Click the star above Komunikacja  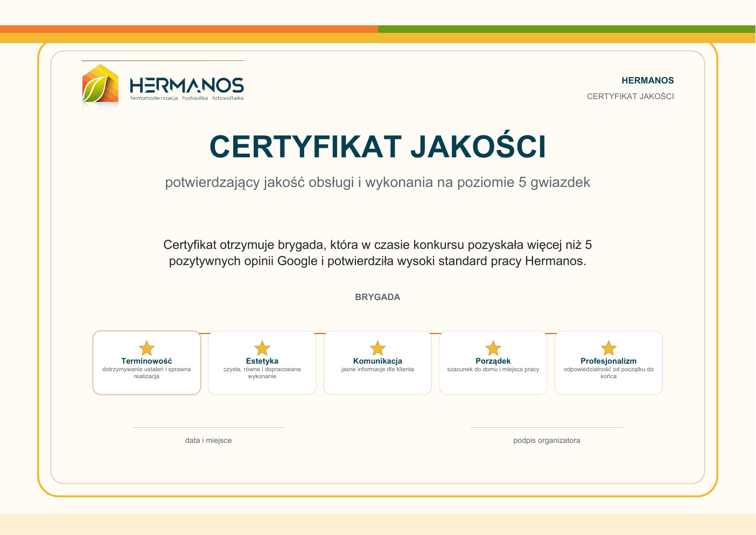point(378,348)
